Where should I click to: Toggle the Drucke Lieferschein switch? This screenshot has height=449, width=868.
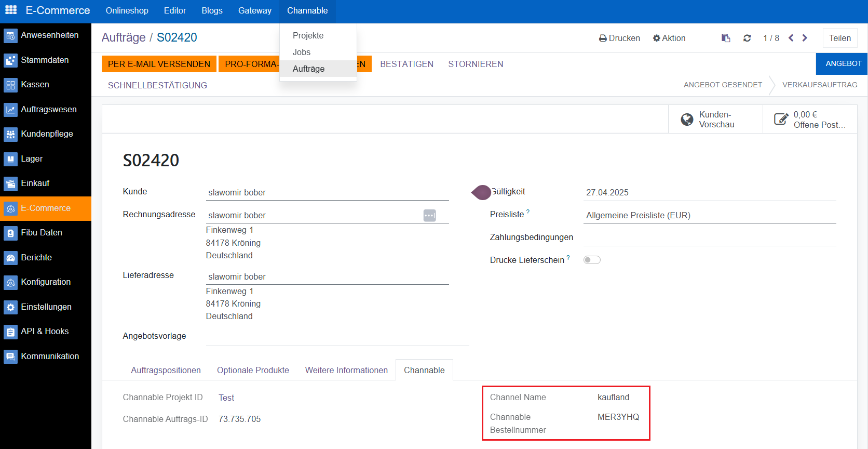pos(592,260)
